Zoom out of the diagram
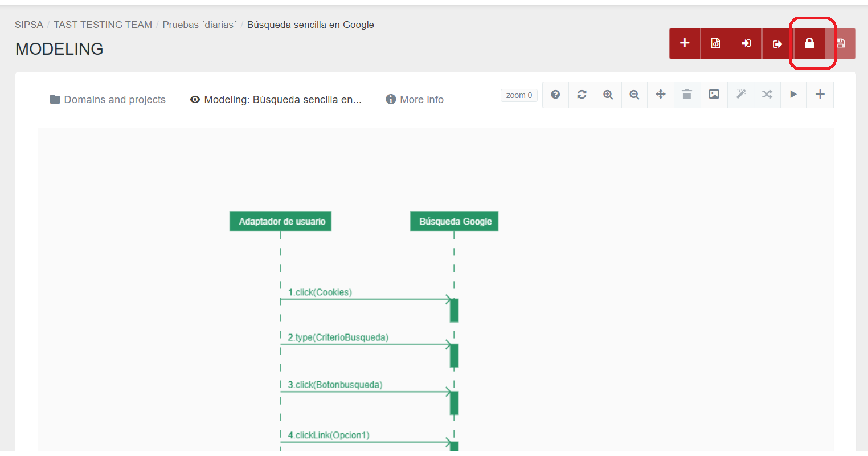 (634, 95)
